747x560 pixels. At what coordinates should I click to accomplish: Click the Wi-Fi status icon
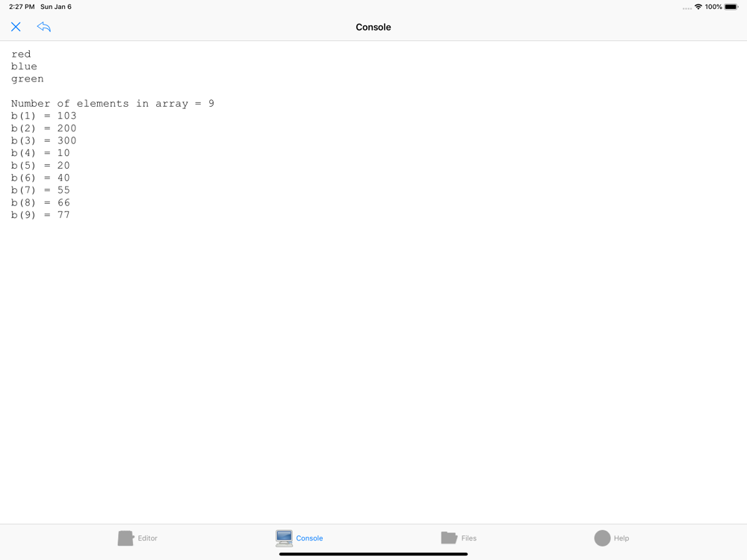coord(698,7)
